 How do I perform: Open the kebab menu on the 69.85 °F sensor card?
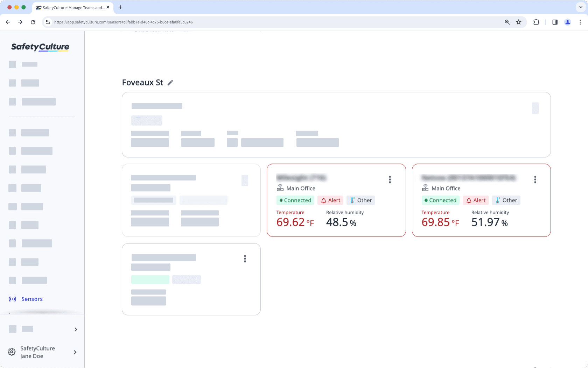pyautogui.click(x=535, y=180)
